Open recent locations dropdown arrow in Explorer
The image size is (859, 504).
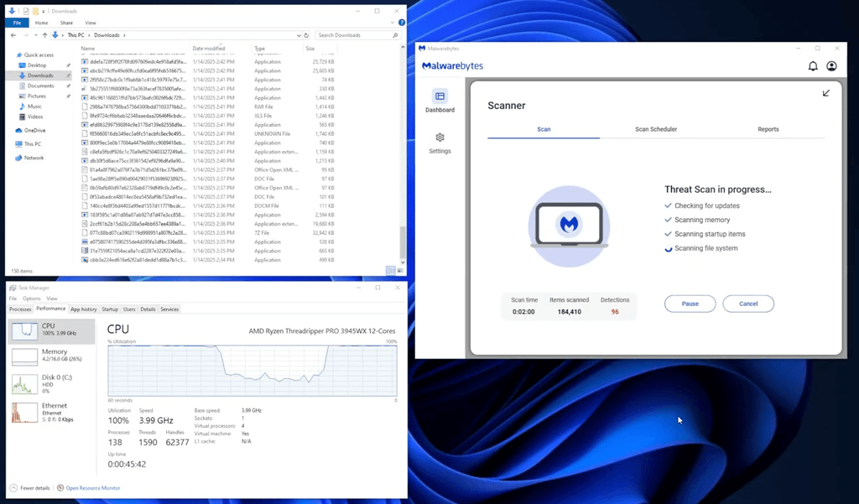pos(35,35)
